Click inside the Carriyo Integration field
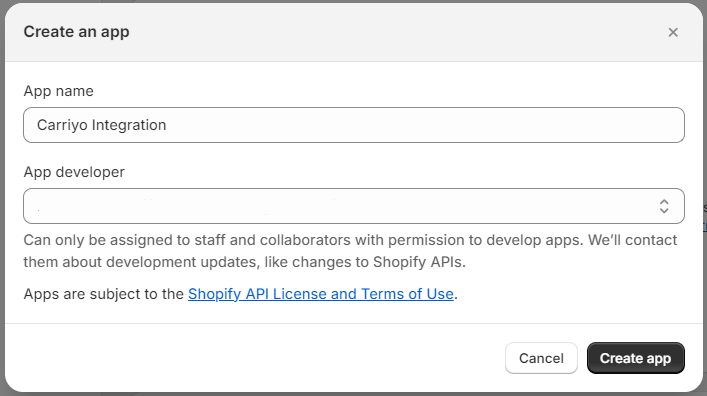This screenshot has width=707, height=396. tap(354, 125)
